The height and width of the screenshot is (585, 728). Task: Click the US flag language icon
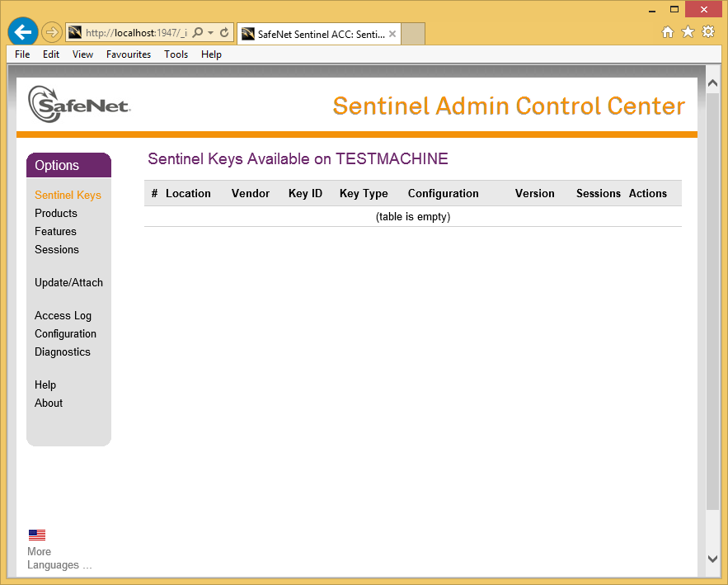coord(37,535)
